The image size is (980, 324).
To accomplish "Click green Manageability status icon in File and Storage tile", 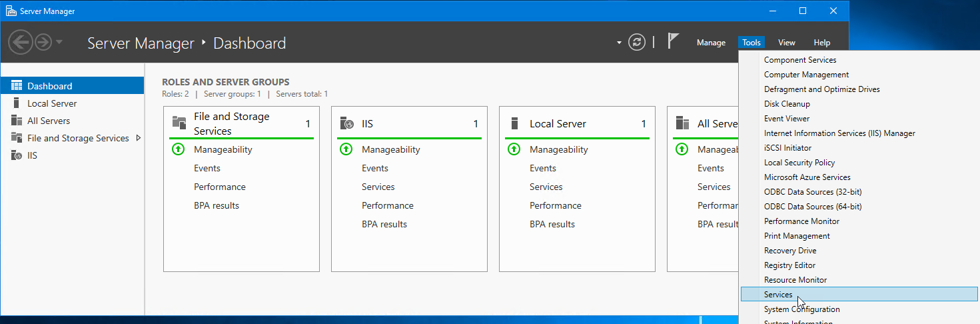I will [178, 149].
